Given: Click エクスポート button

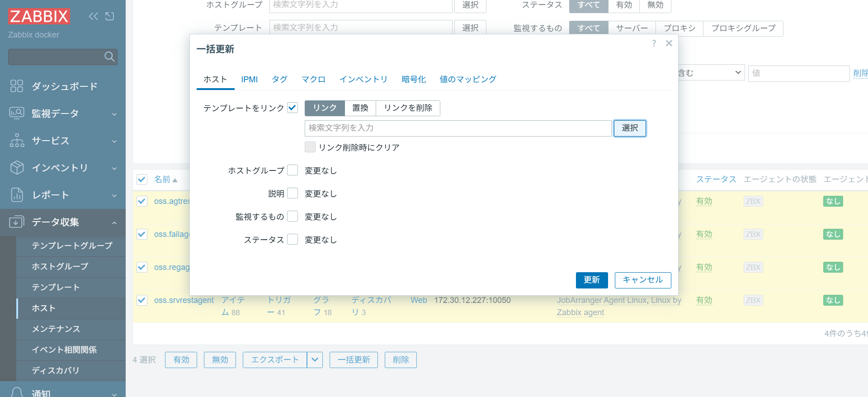Looking at the screenshot, I should coord(275,360).
